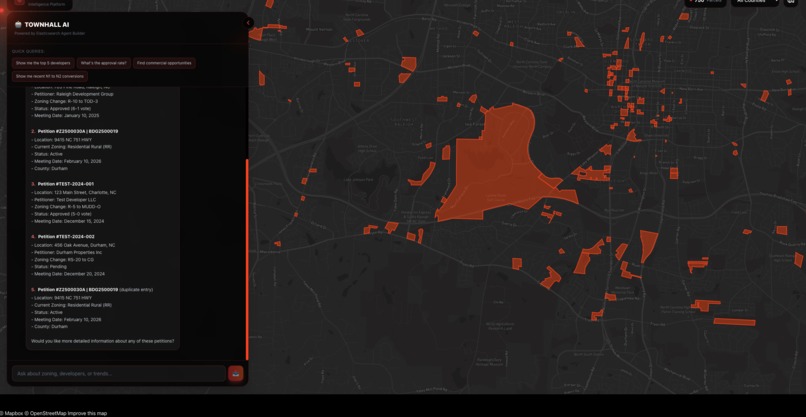Focus the 'Ask about zoning, developers, or trends' input
Image resolution: width=806 pixels, height=417 pixels.
pos(119,373)
